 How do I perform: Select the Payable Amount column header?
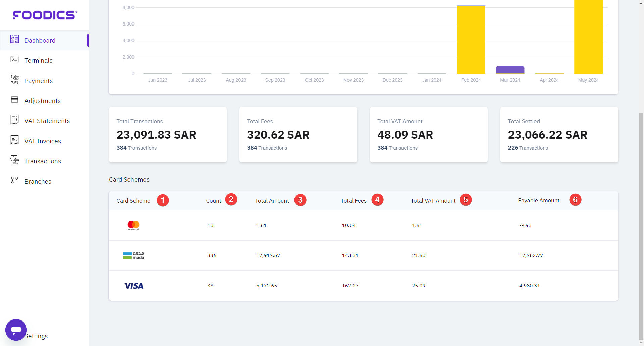point(538,200)
